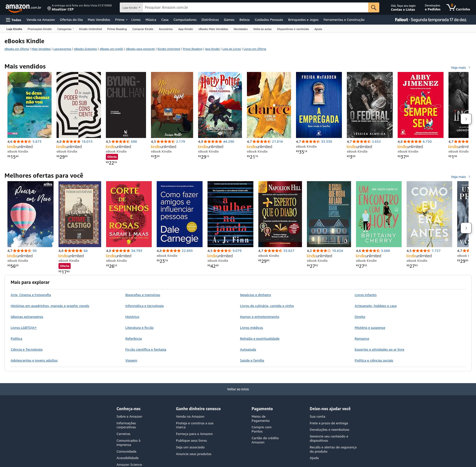476x467 pixels.
Task: Click Veja mais for Mais vendidos
Action: [460, 67]
